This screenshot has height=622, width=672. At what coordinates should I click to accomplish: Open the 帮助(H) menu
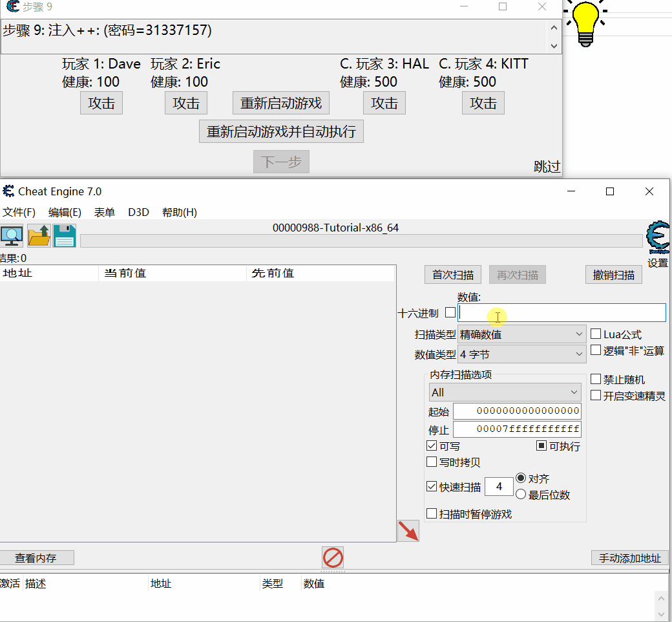coord(179,212)
